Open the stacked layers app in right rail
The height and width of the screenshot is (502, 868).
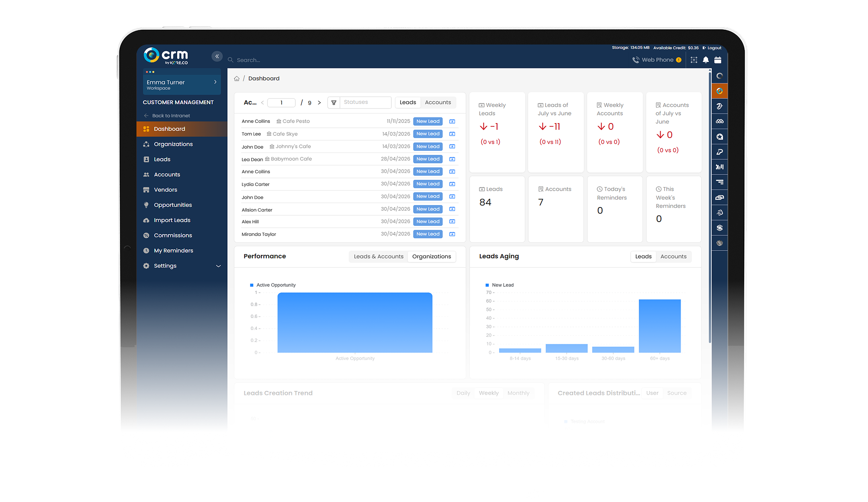coord(719,228)
